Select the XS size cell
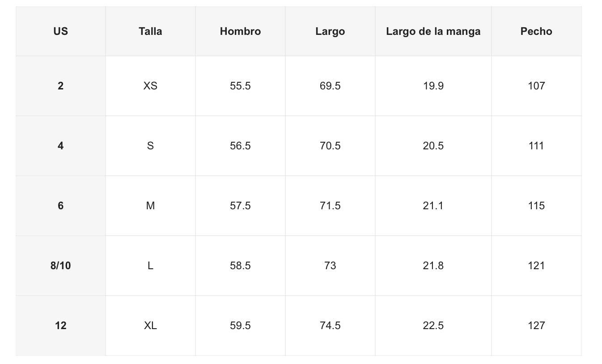The height and width of the screenshot is (364, 602). (x=150, y=86)
